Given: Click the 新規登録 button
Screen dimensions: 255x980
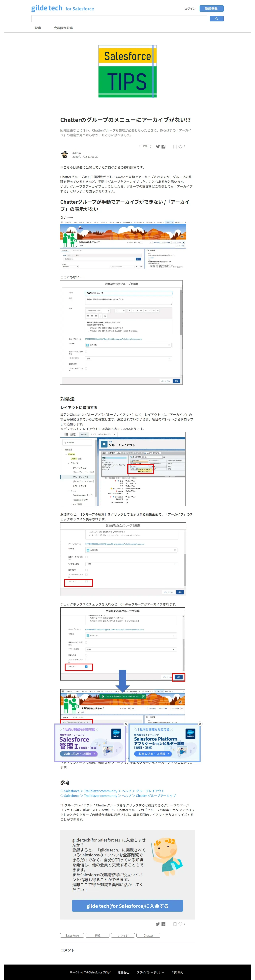Looking at the screenshot, I should coord(211,8).
